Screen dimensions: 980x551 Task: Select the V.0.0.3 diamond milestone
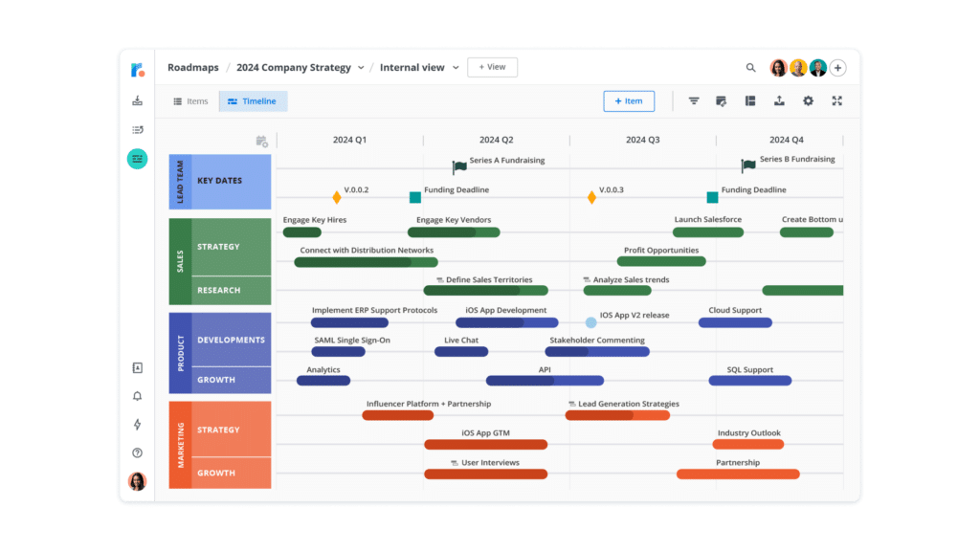[591, 198]
